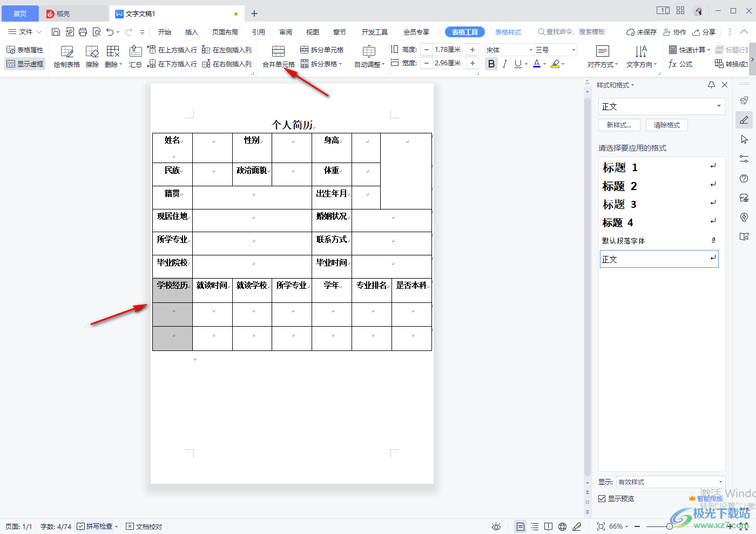Open Print Preview icon
Image resolution: width=756 pixels, height=534 pixels.
pos(97,32)
